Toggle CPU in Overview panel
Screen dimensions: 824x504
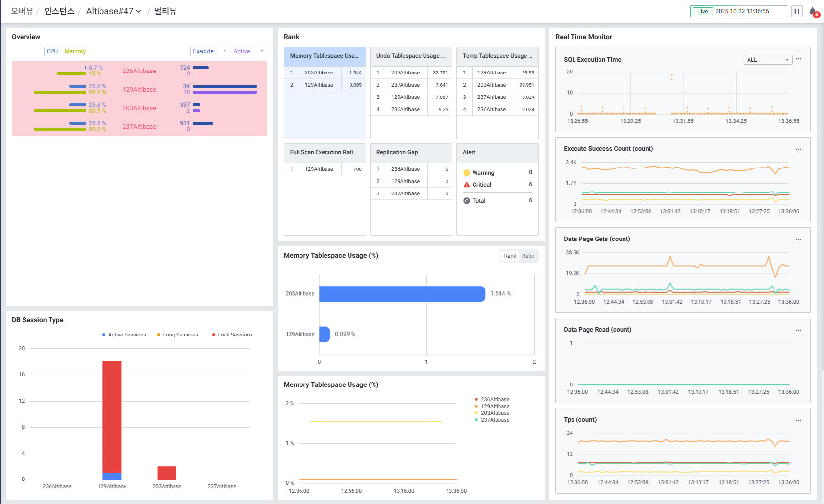52,51
